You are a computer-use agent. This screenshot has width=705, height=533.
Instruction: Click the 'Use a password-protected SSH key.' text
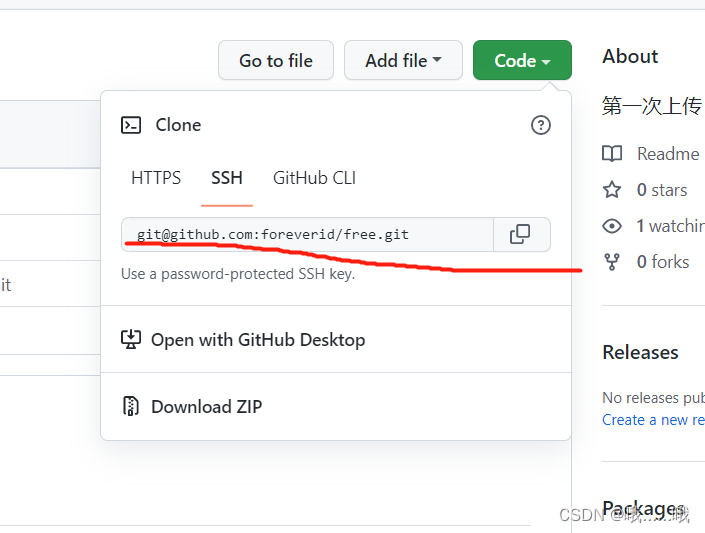[x=238, y=274]
